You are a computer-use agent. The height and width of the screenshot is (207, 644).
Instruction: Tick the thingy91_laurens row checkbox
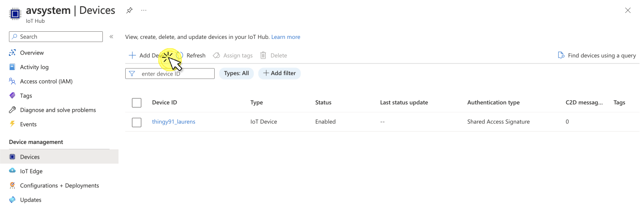(x=136, y=122)
